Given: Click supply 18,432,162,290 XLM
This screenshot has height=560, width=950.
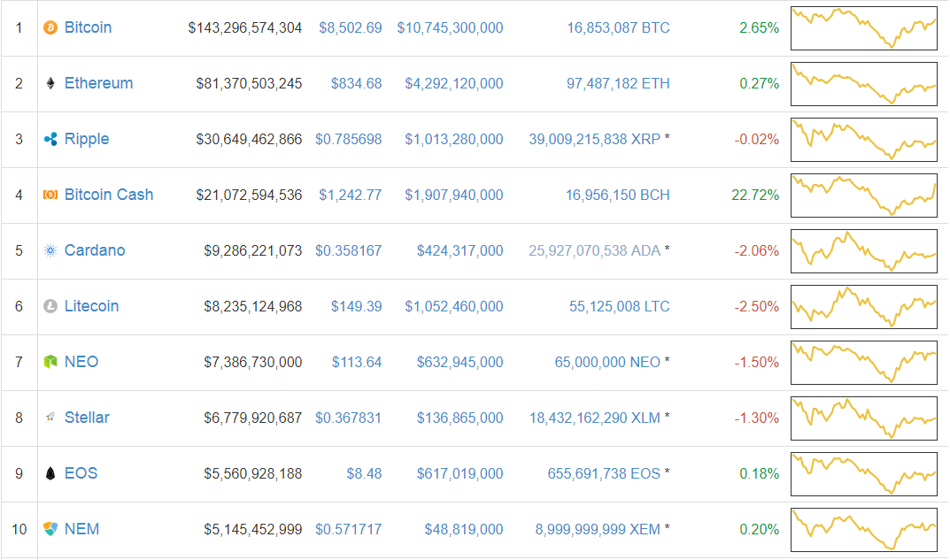Looking at the screenshot, I should (595, 418).
